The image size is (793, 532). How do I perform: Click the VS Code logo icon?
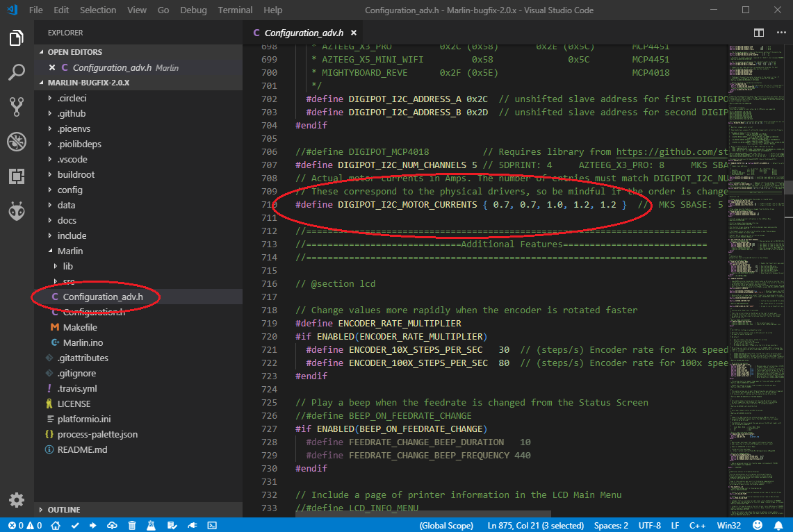point(13,10)
